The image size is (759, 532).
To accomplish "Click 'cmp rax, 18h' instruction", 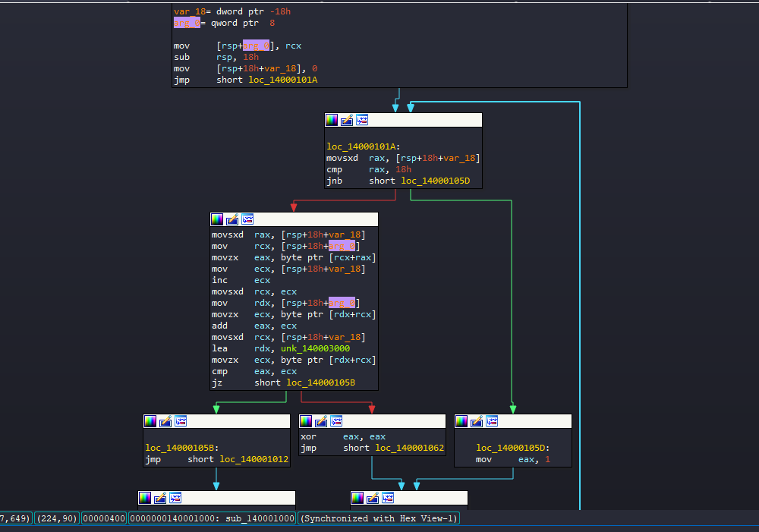I will click(369, 169).
